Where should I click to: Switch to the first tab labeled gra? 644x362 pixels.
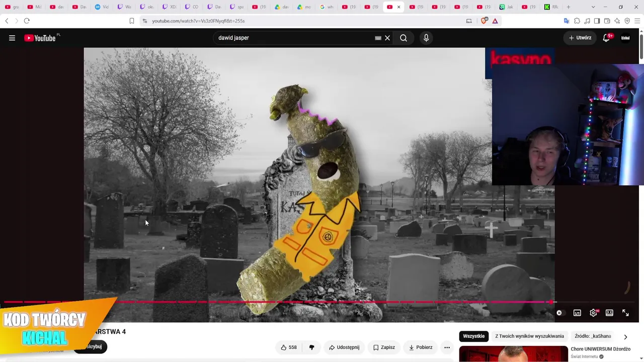[x=12, y=7]
